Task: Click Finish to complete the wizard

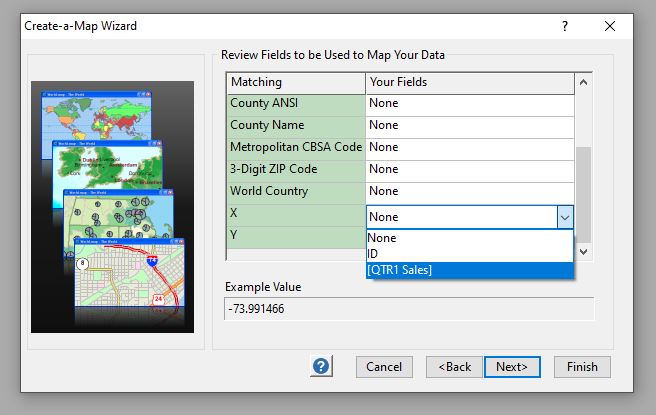Action: click(582, 367)
